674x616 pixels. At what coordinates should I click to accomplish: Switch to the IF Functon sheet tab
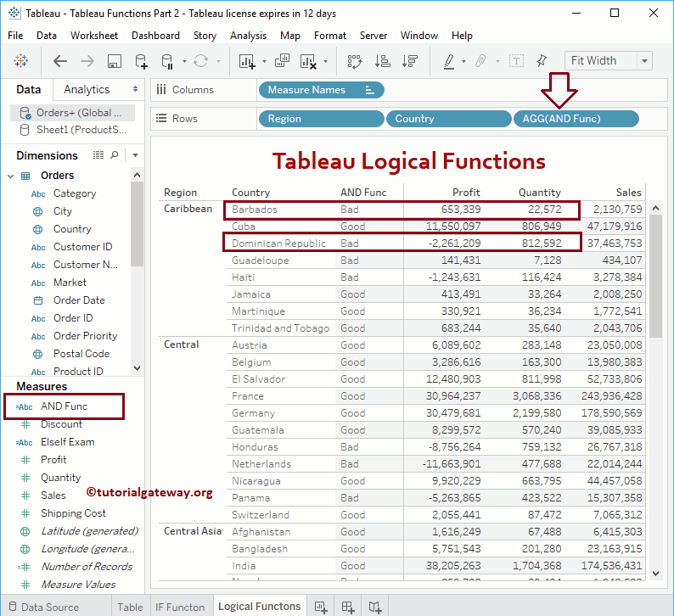tap(180, 607)
